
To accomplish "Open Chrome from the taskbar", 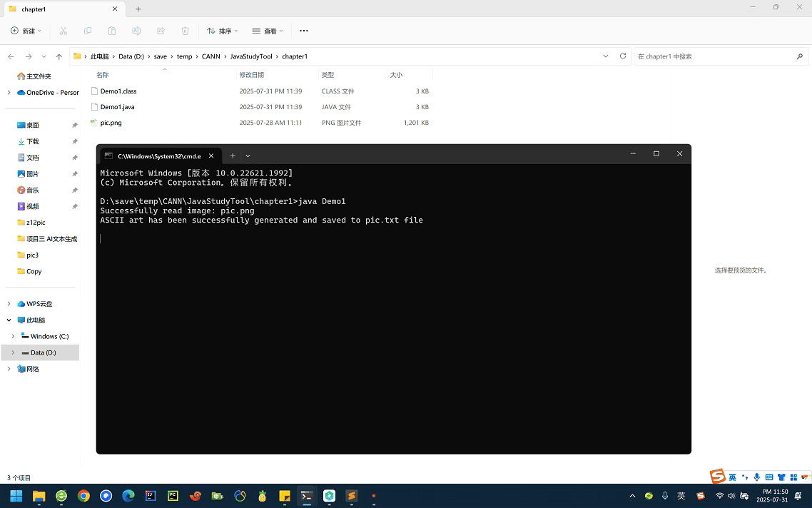I will click(x=83, y=496).
